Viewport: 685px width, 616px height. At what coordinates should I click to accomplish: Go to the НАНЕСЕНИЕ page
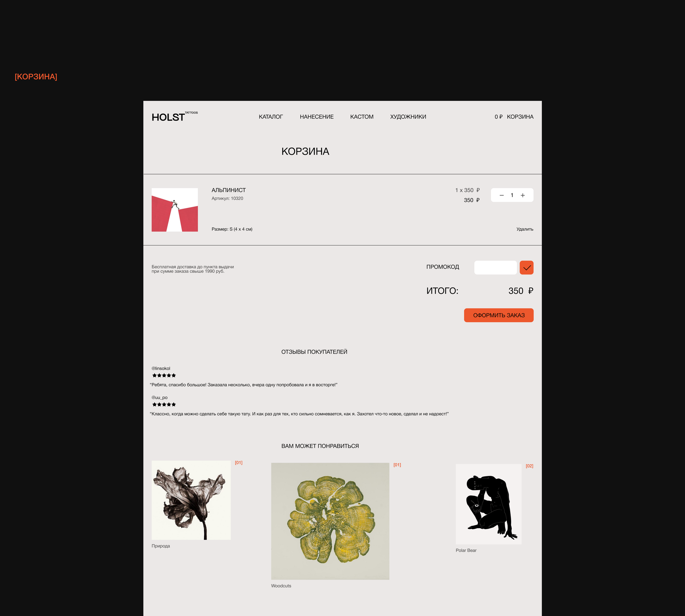coord(317,117)
